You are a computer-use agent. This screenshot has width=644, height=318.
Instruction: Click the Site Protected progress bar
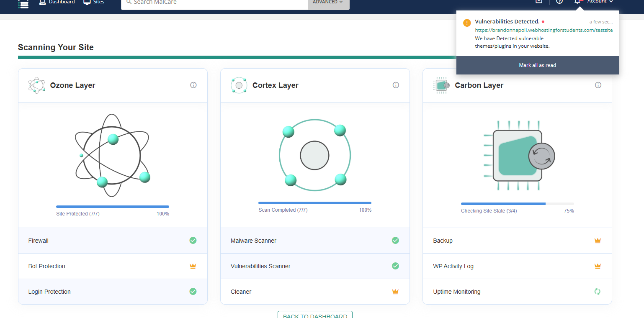(113, 207)
